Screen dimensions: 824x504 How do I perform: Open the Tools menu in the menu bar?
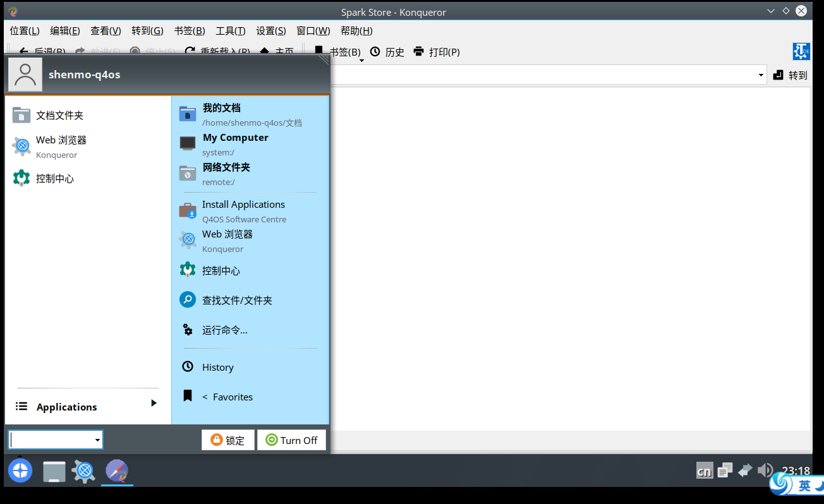230,30
